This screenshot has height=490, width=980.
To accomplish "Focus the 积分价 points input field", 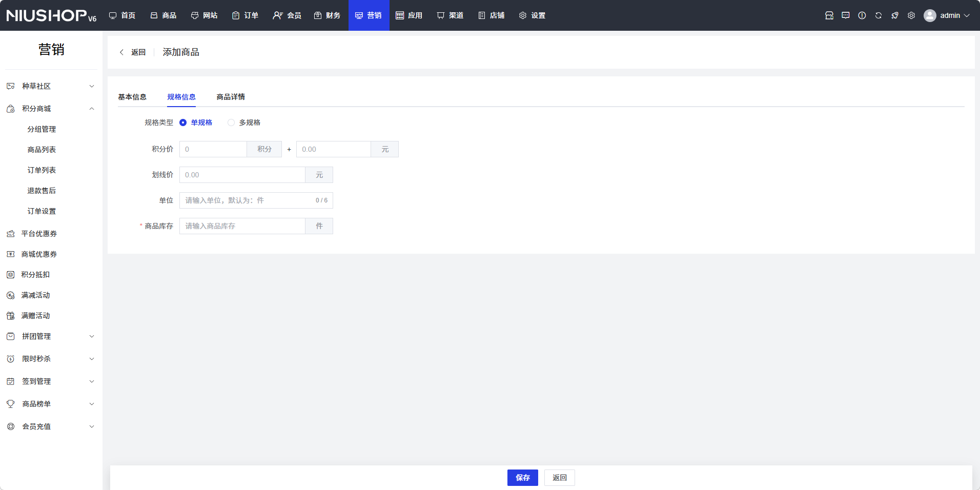I will coord(213,149).
